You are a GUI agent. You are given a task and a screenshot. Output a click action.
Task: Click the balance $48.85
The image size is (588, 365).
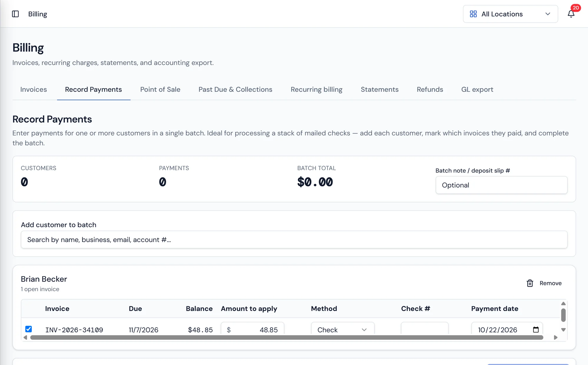coord(200,330)
